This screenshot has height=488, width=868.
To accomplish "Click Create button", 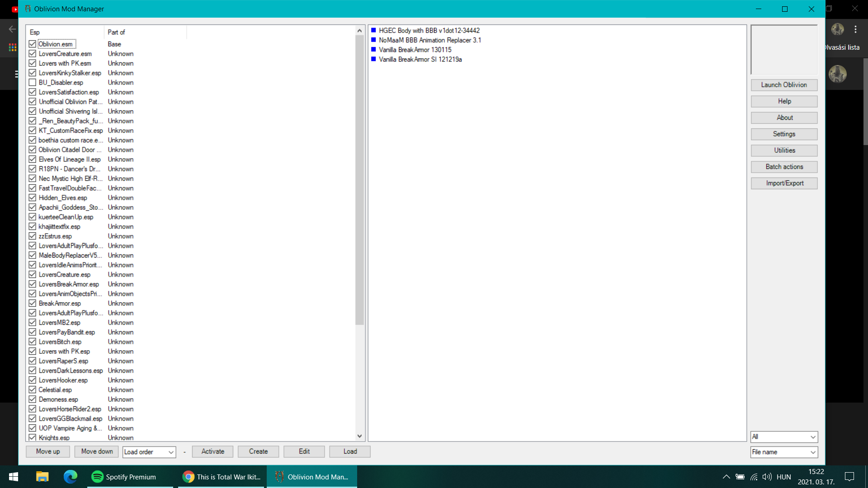I will click(x=258, y=451).
